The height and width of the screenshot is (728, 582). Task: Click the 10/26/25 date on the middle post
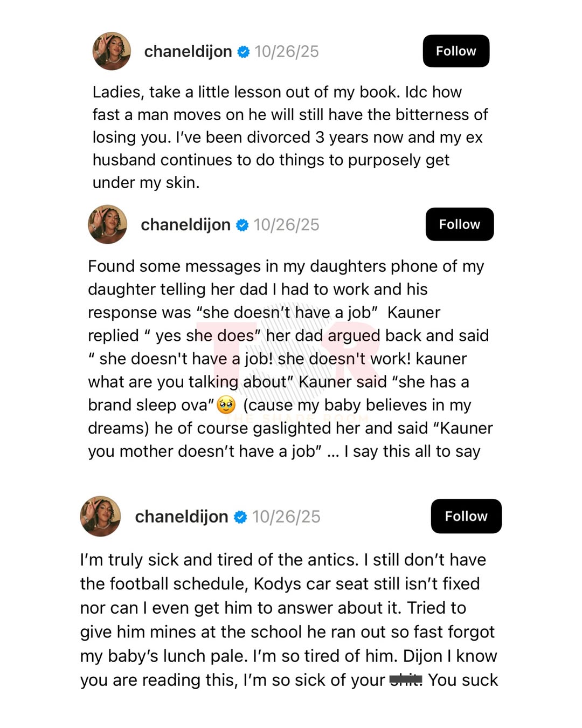pyautogui.click(x=287, y=225)
